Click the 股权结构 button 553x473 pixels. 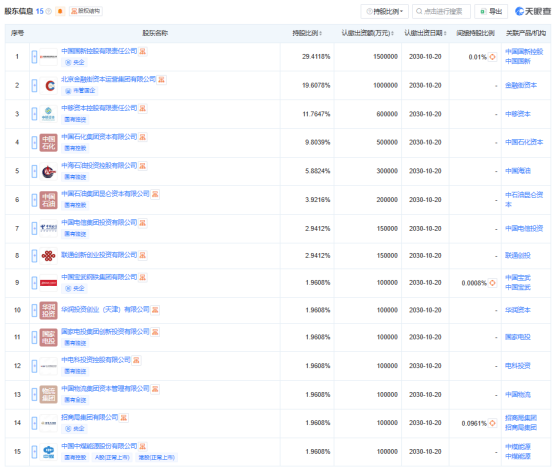[86, 11]
